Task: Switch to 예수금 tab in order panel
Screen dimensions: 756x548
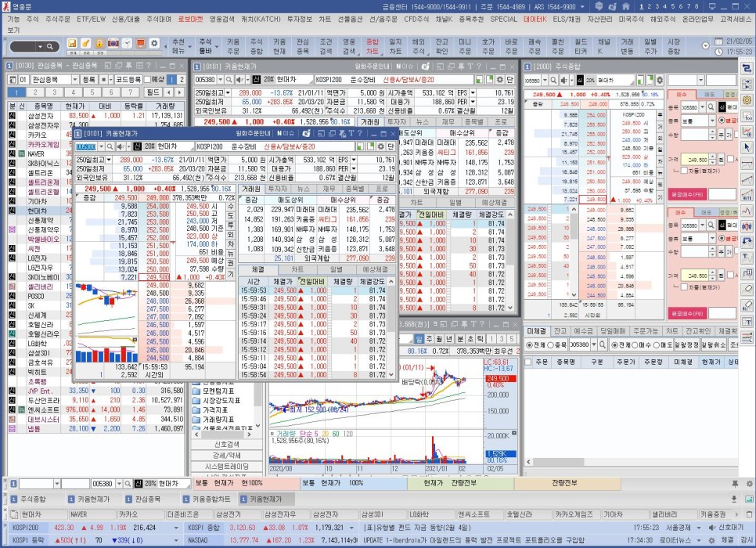Action: tap(583, 331)
